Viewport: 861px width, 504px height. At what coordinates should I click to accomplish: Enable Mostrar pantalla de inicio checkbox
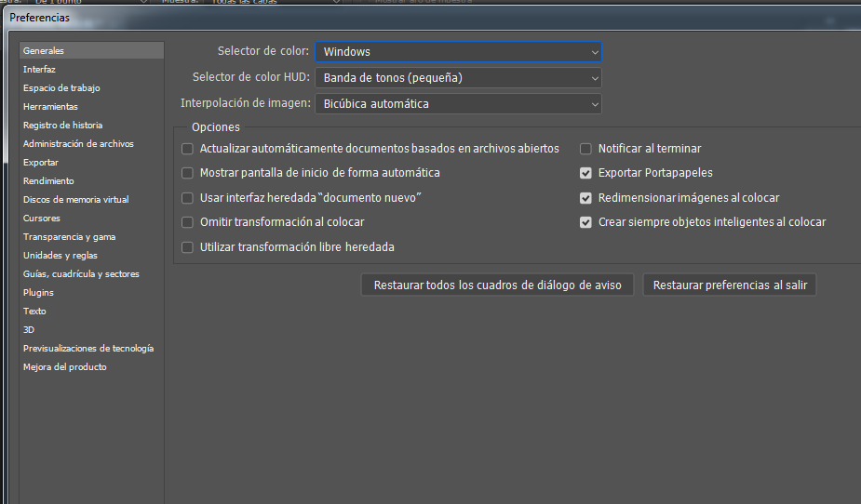tap(187, 173)
